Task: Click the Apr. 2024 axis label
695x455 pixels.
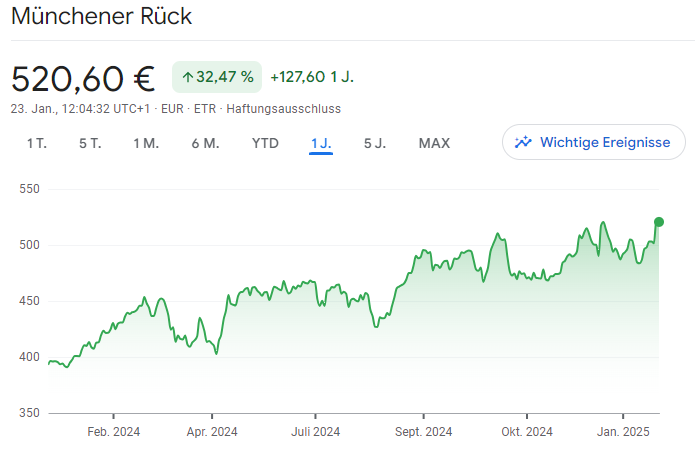Action: click(x=212, y=432)
